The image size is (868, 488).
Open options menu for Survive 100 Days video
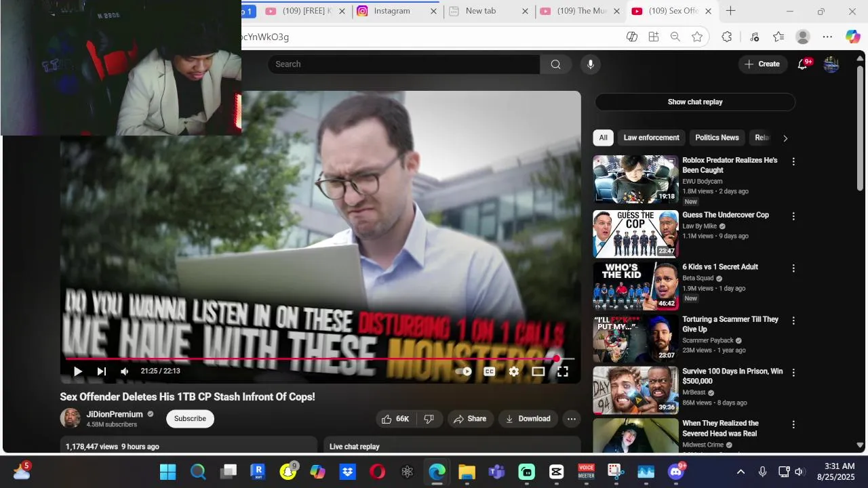(793, 373)
